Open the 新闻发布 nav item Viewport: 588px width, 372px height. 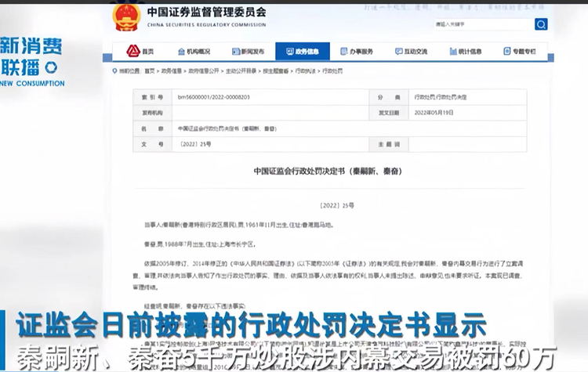(x=248, y=52)
